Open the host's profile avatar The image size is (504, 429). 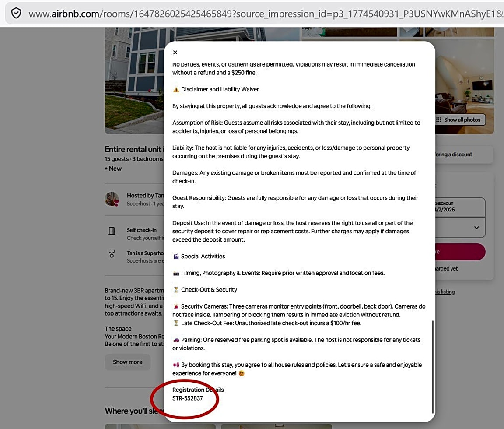112,199
